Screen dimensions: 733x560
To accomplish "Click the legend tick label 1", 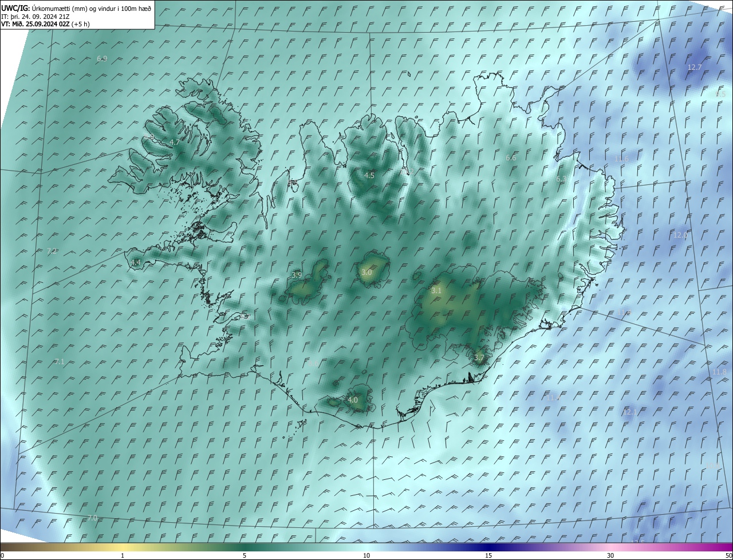I will 123,555.
